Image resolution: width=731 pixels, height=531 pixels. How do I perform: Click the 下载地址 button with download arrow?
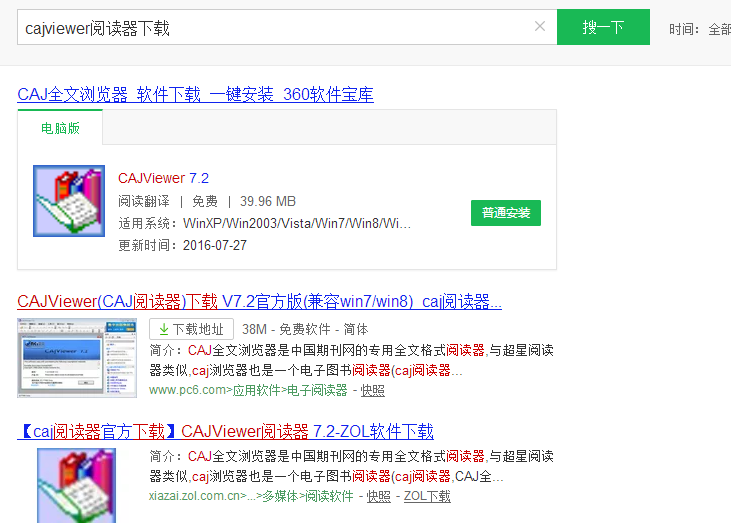(x=191, y=330)
